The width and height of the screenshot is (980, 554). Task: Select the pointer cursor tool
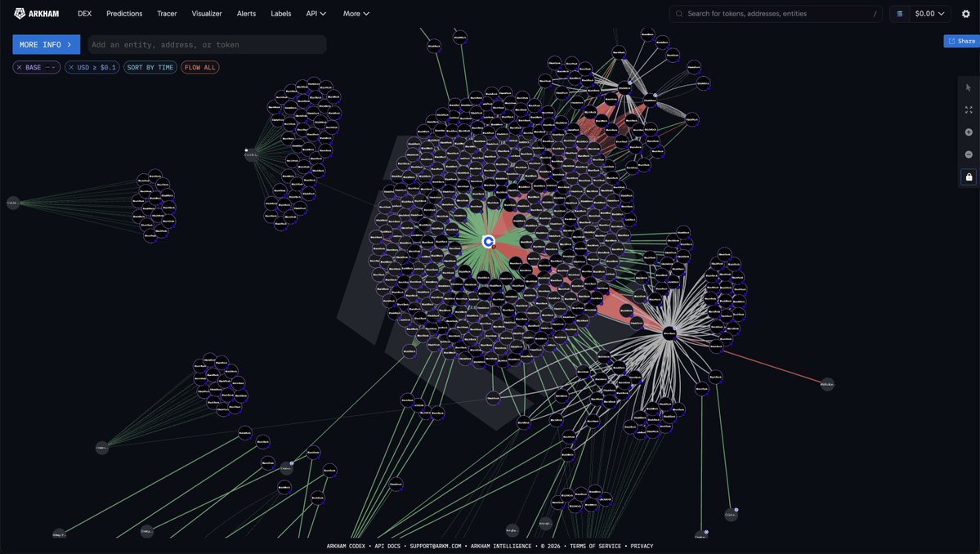tap(968, 88)
